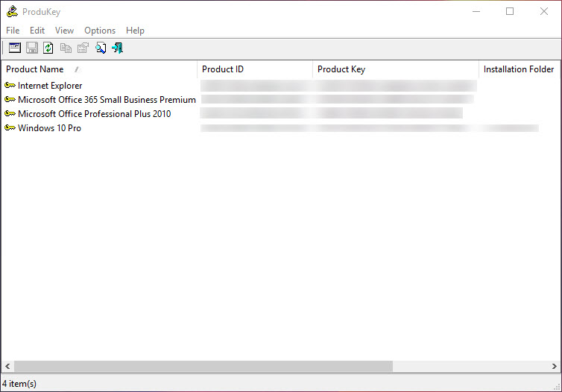Close the ProduKey window
This screenshot has width=562, height=392.
click(543, 11)
